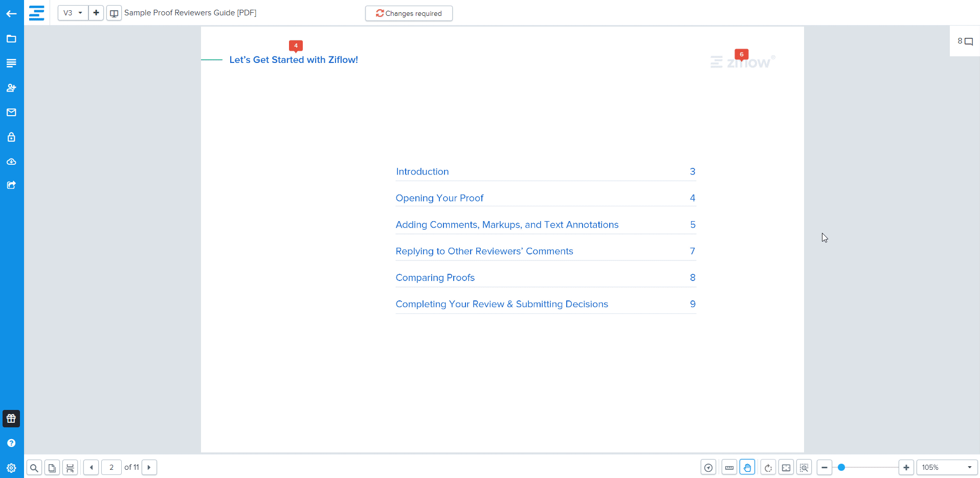Toggle the comments panel showing 8 comments

pos(965,41)
